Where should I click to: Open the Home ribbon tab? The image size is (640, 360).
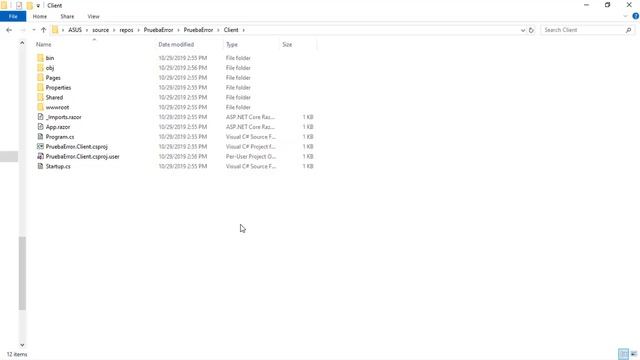click(40, 16)
